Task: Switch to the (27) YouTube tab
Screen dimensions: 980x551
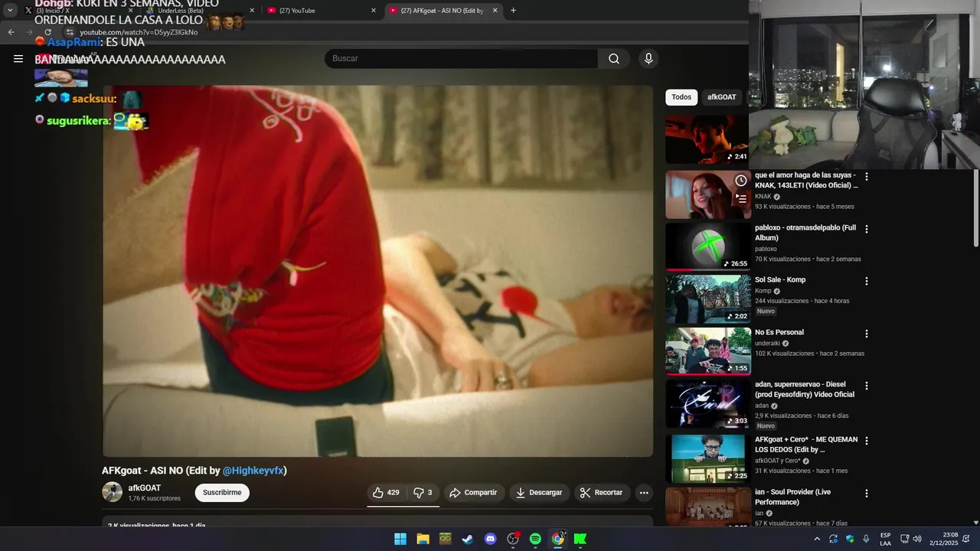Action: pos(322,11)
